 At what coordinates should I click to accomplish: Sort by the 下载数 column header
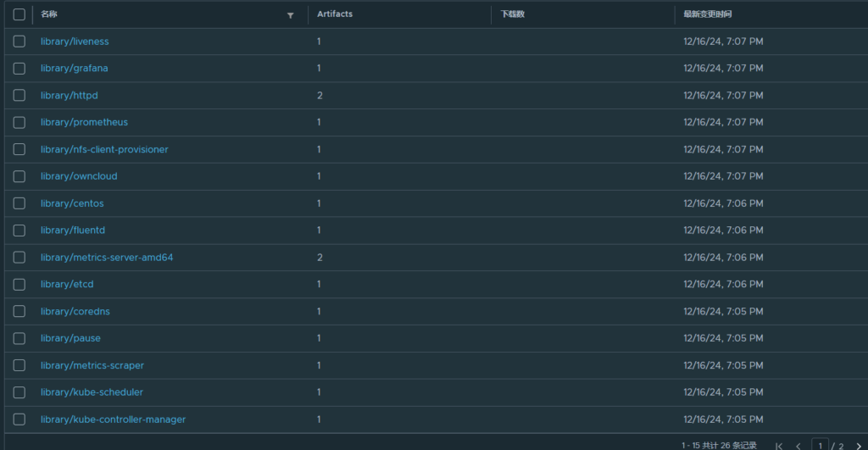(x=513, y=14)
